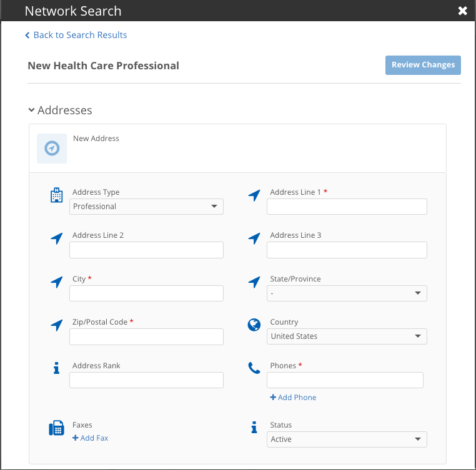Close the Network Search dialog
This screenshot has width=476, height=470.
462,11
